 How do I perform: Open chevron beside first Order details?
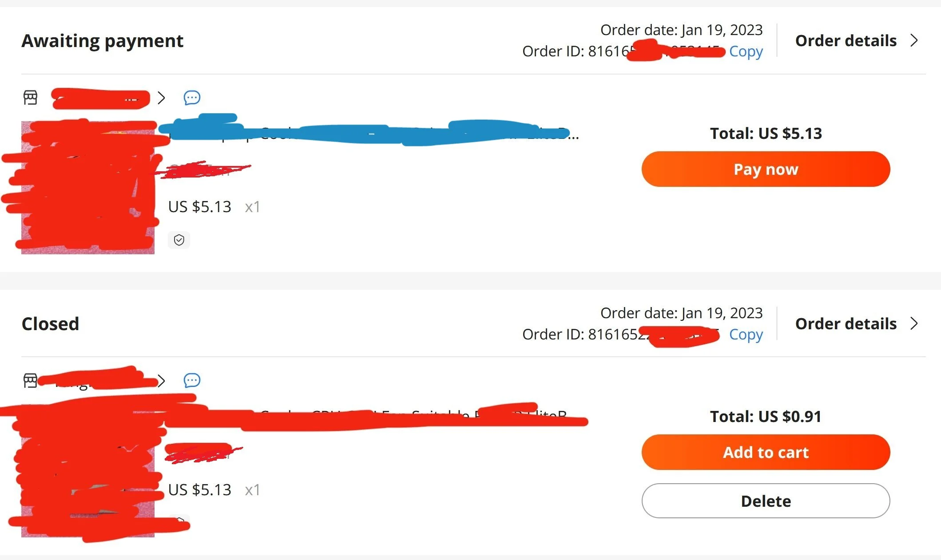(914, 40)
